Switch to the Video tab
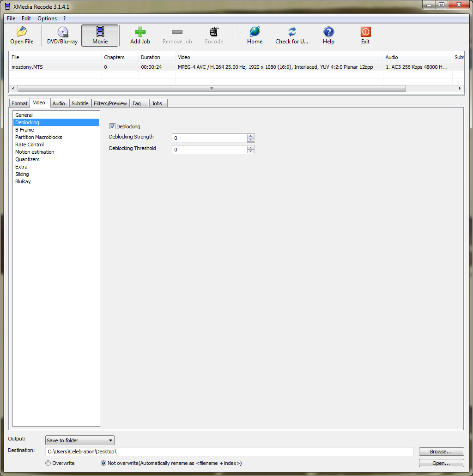Image resolution: width=473 pixels, height=476 pixels. [39, 102]
